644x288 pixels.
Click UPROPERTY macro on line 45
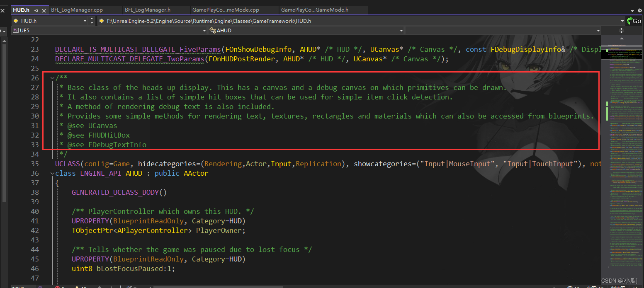90,259
